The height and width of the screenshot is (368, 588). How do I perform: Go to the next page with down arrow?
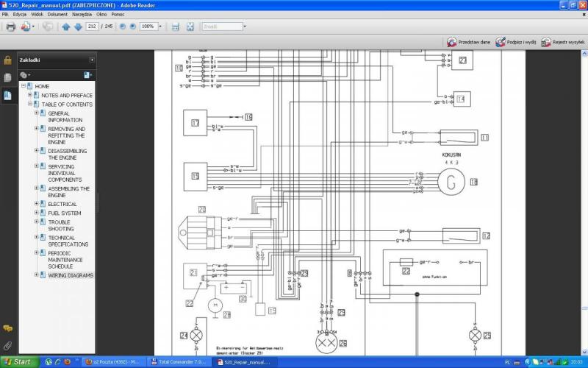click(x=78, y=26)
